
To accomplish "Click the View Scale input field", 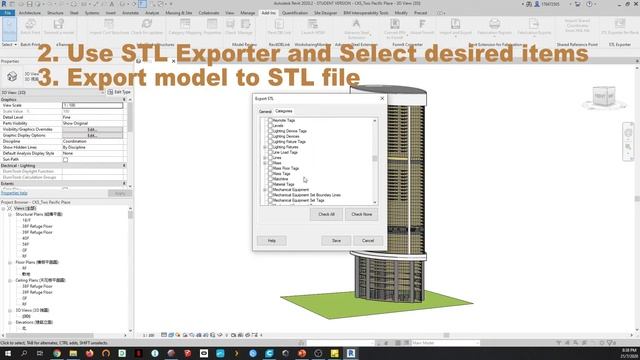I will (92, 105).
